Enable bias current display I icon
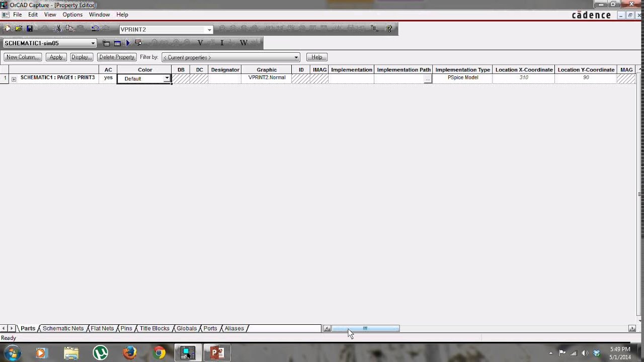Screen dimensions: 644x362 pyautogui.click(x=222, y=43)
